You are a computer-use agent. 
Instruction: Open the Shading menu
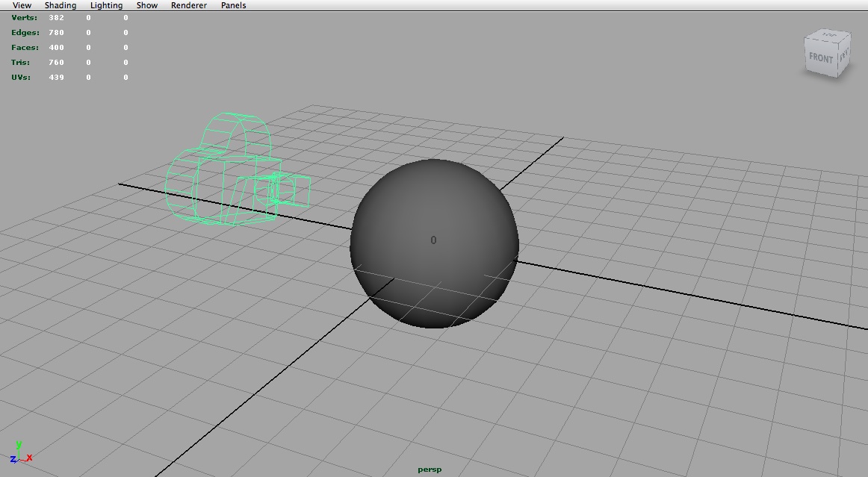click(x=60, y=5)
